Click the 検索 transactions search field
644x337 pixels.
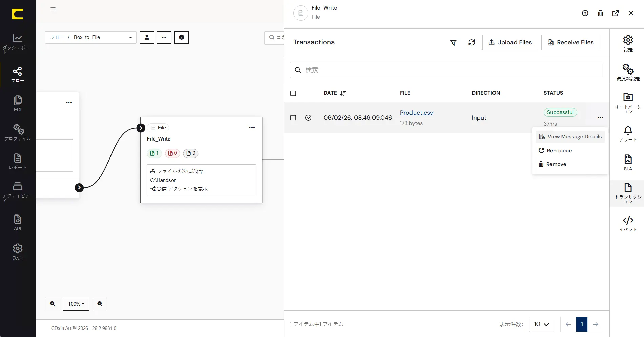(447, 70)
